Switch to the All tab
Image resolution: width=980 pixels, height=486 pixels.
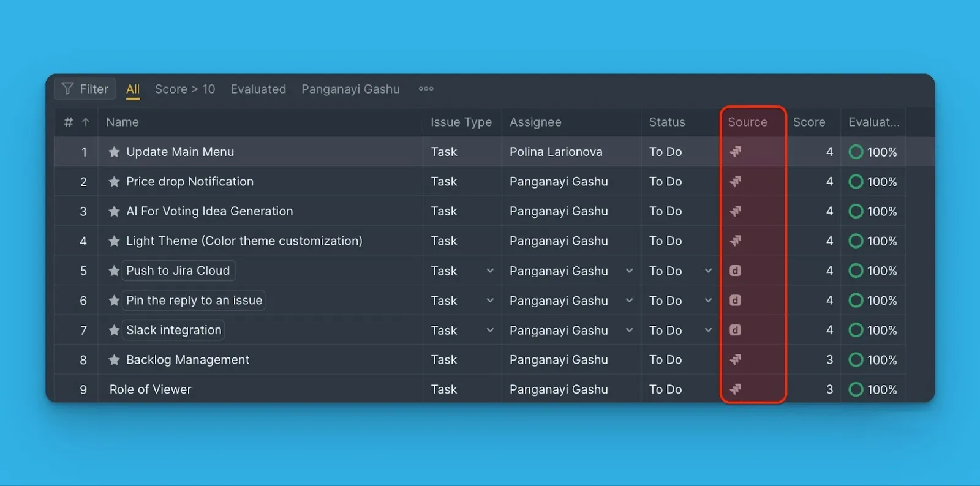coord(133,89)
